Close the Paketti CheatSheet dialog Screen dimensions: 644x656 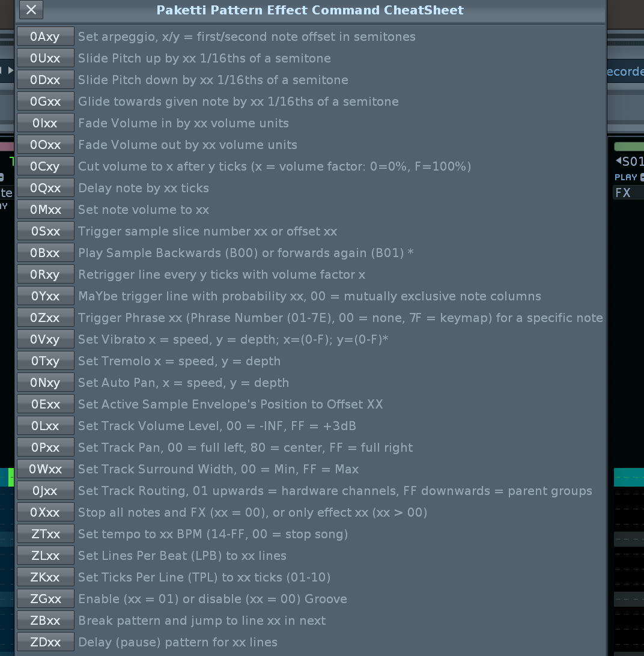pos(31,10)
